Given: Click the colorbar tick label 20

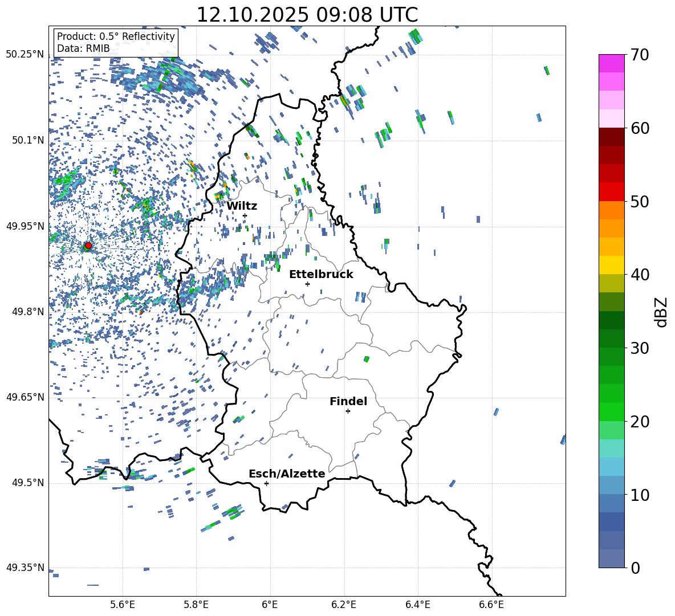Looking at the screenshot, I should pos(639,421).
